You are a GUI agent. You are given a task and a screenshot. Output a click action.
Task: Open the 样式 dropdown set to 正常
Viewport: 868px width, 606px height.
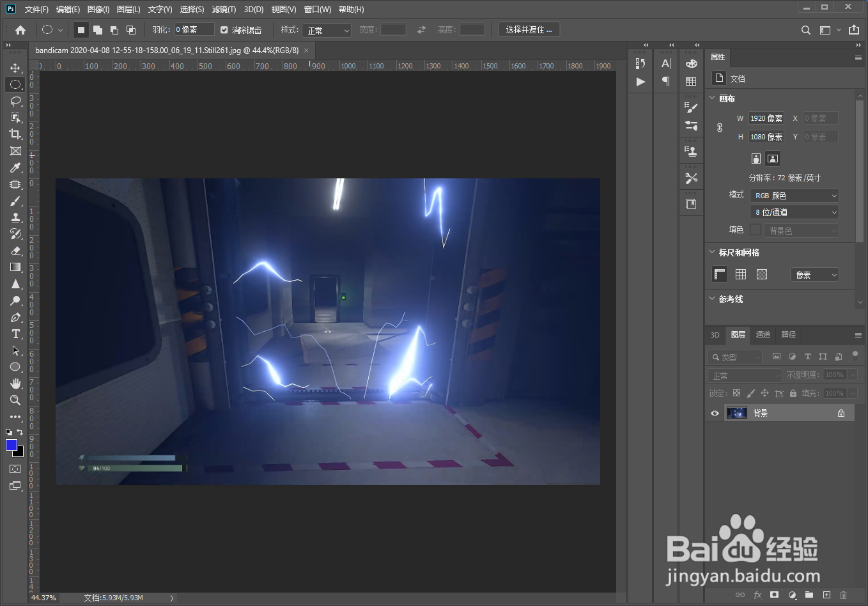(x=327, y=30)
